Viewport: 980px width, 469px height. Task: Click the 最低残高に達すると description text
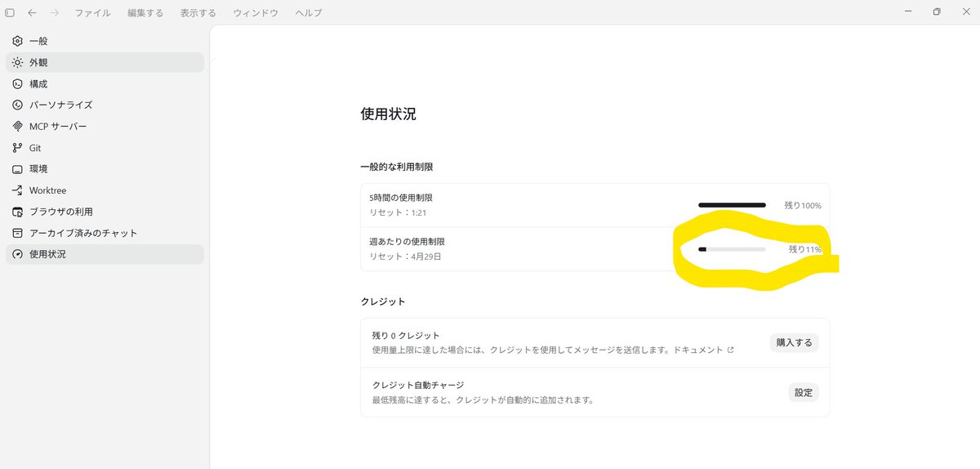click(483, 400)
